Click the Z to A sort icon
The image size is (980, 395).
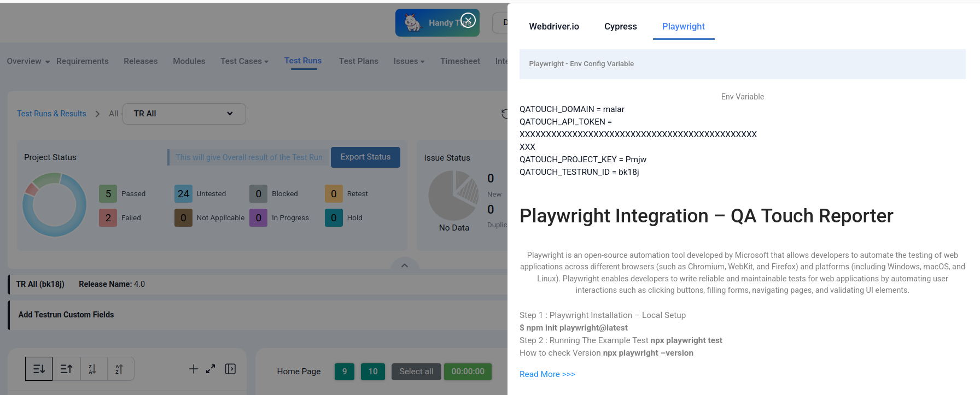93,369
